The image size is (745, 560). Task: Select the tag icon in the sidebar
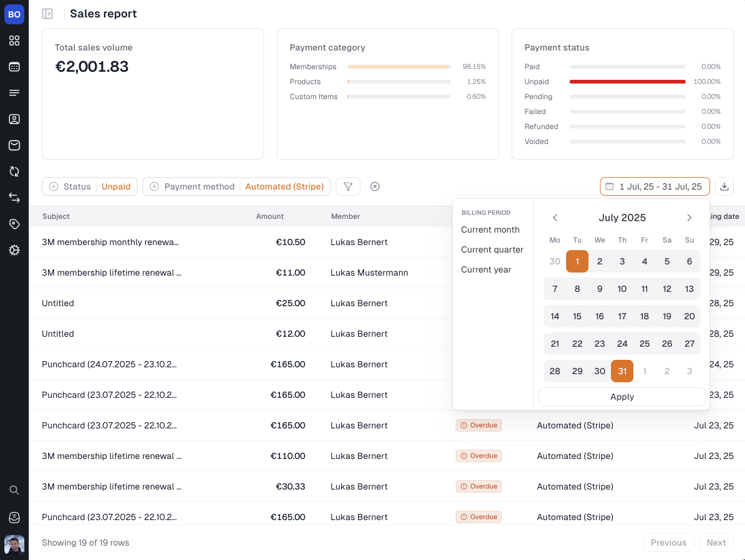tap(14, 224)
